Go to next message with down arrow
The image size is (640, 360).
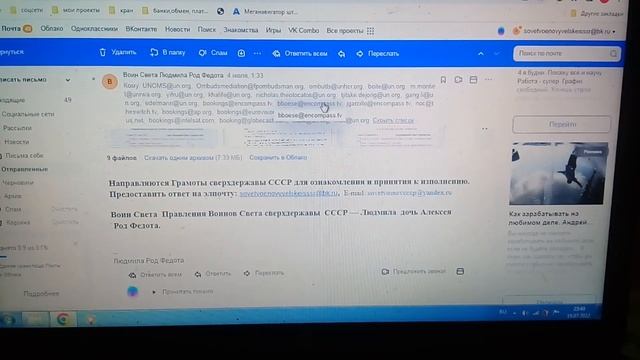pos(497,53)
